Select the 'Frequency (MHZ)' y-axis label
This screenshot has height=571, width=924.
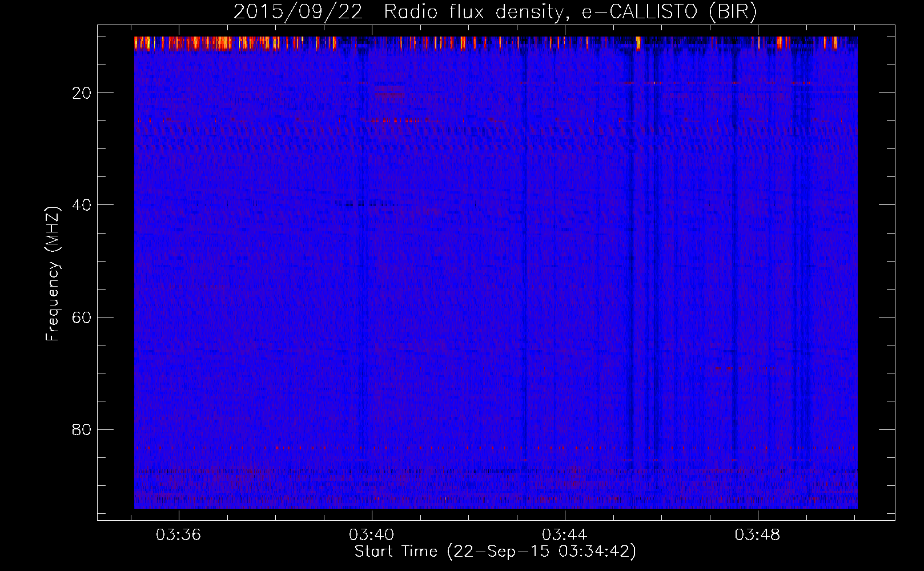click(53, 274)
